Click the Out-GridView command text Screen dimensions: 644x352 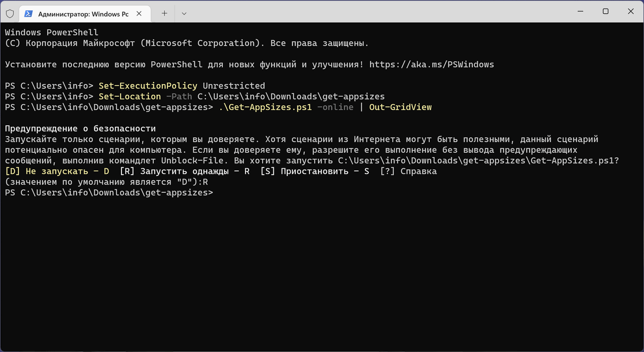click(x=400, y=107)
